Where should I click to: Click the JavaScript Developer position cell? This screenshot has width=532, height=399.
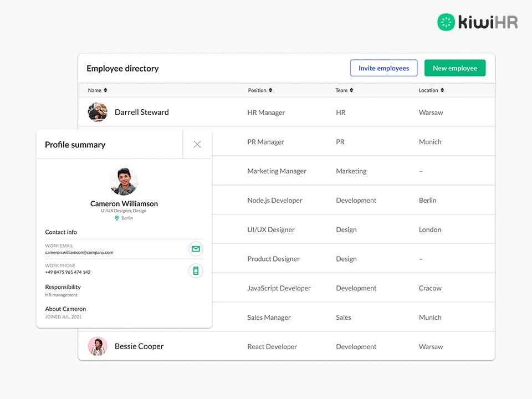[279, 288]
